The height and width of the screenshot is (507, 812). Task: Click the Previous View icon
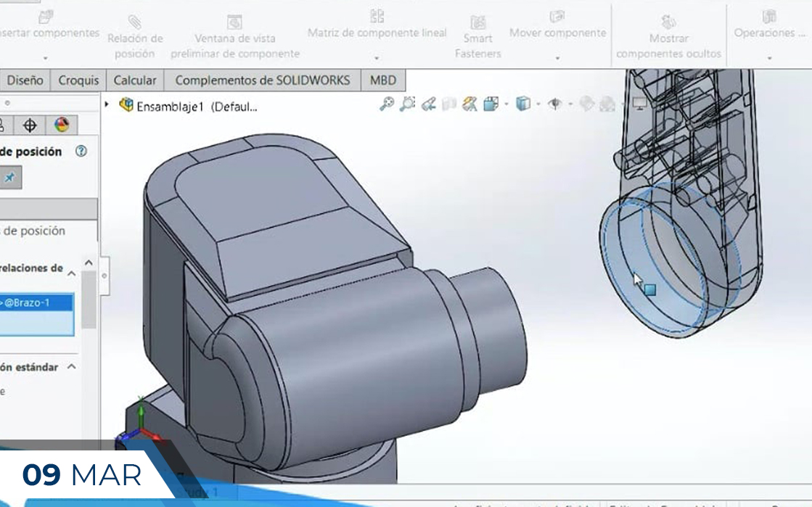[428, 104]
